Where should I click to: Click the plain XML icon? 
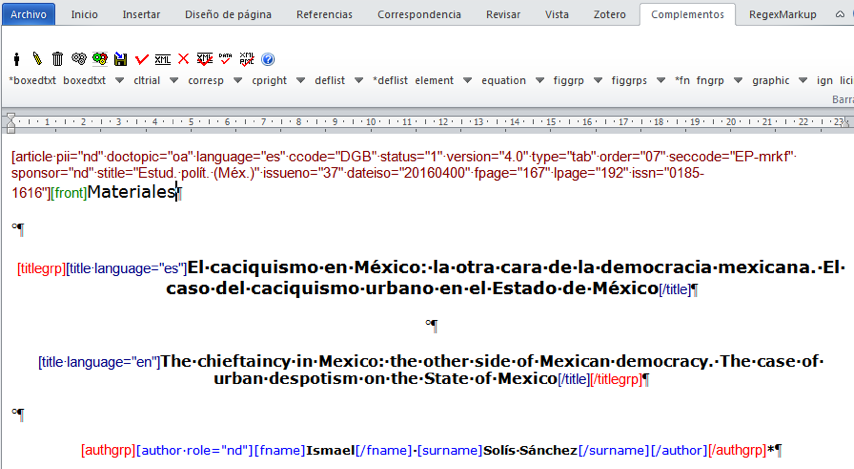[162, 59]
